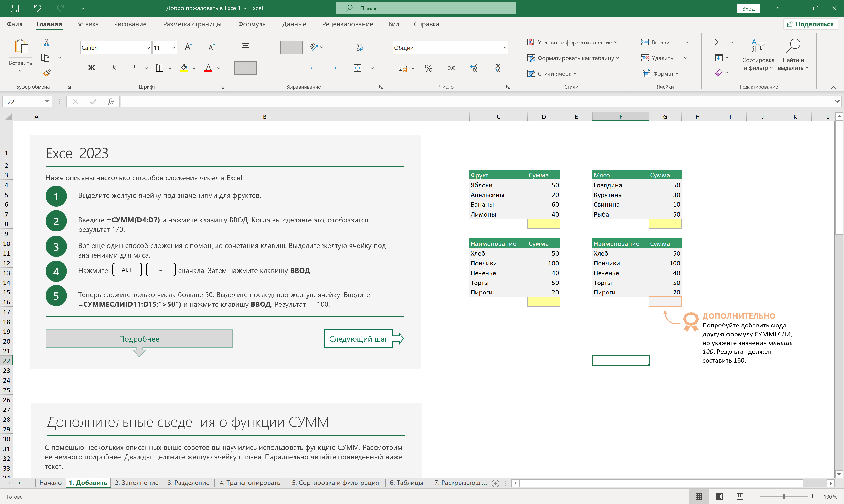The width and height of the screenshot is (844, 504).
Task: Open Sort and Filter menu
Action: 758,54
